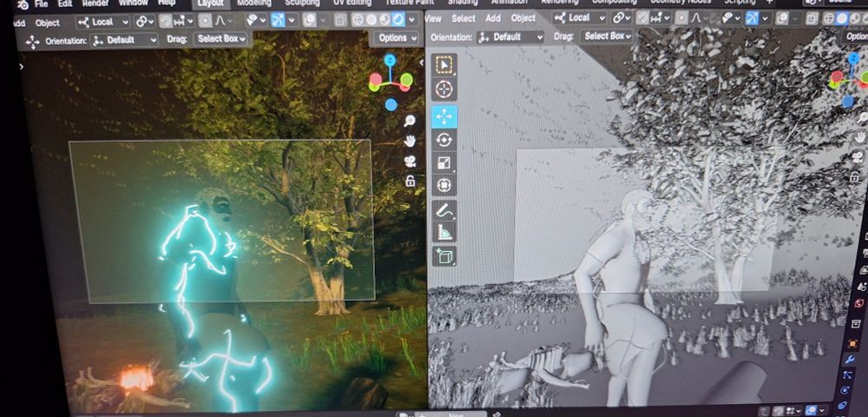Switch left viewport to rendered shading
The height and width of the screenshot is (417, 868).
click(398, 21)
